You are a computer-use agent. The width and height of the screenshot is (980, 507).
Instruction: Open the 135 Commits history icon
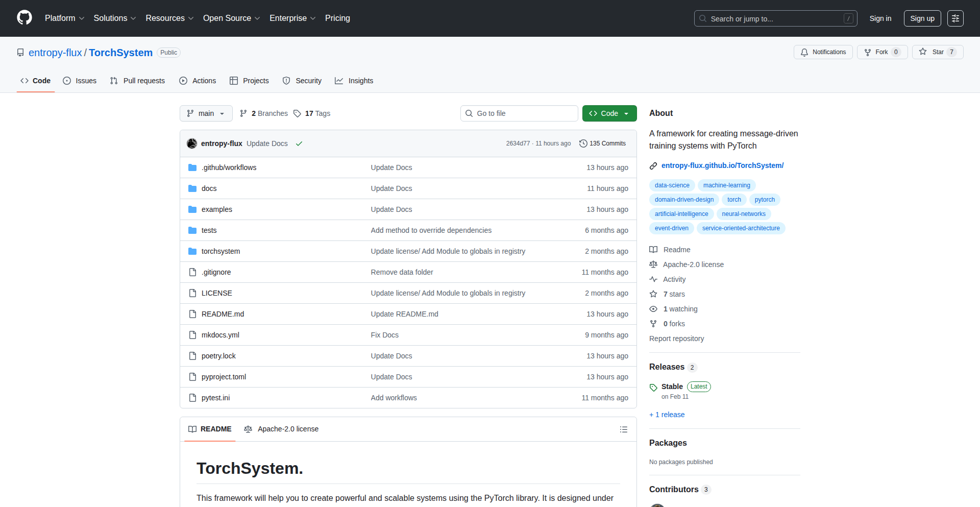(583, 143)
